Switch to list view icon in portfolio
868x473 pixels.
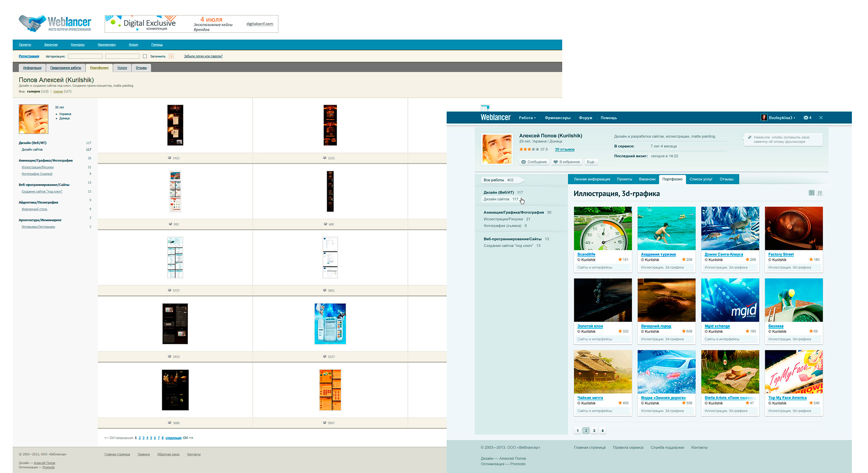tap(819, 193)
